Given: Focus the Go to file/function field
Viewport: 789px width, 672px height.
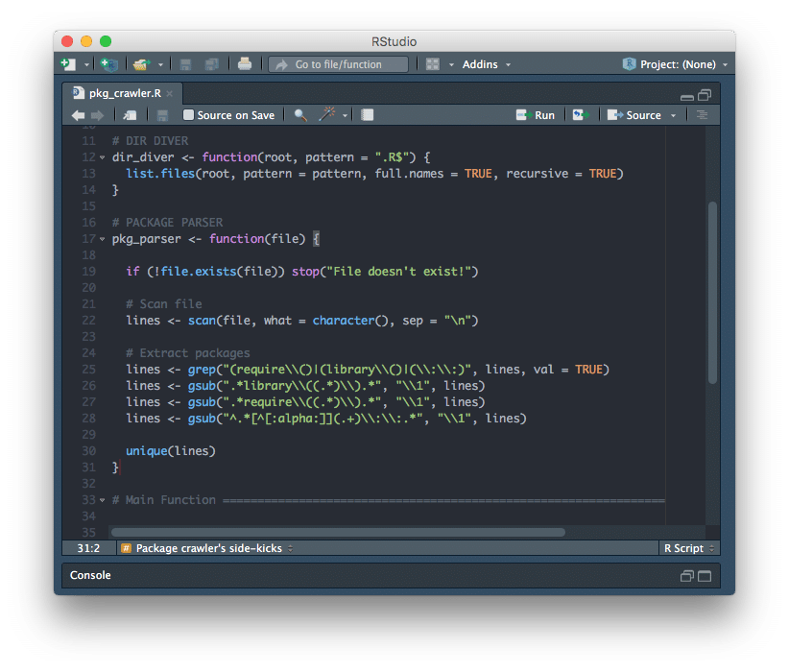Looking at the screenshot, I should click(338, 64).
